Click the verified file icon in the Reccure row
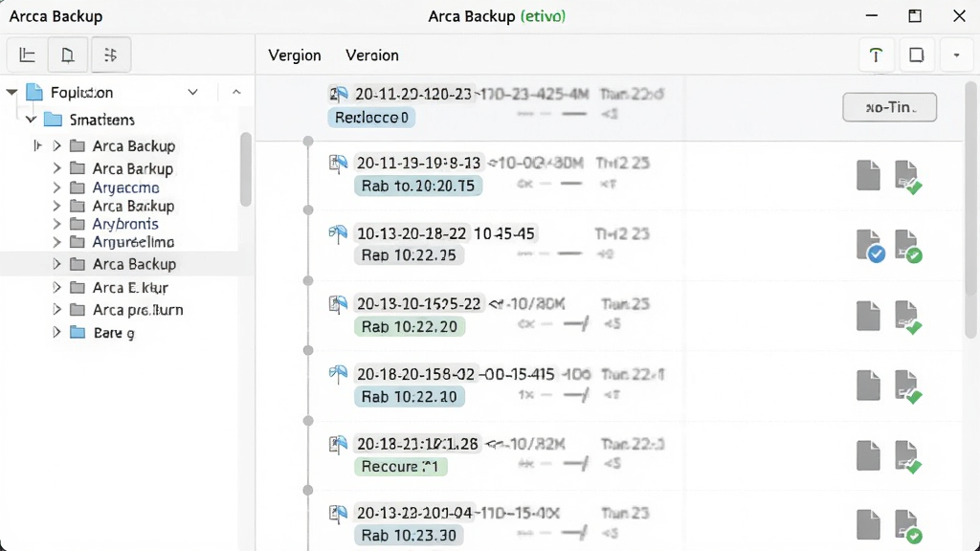This screenshot has width=980, height=551. (907, 456)
